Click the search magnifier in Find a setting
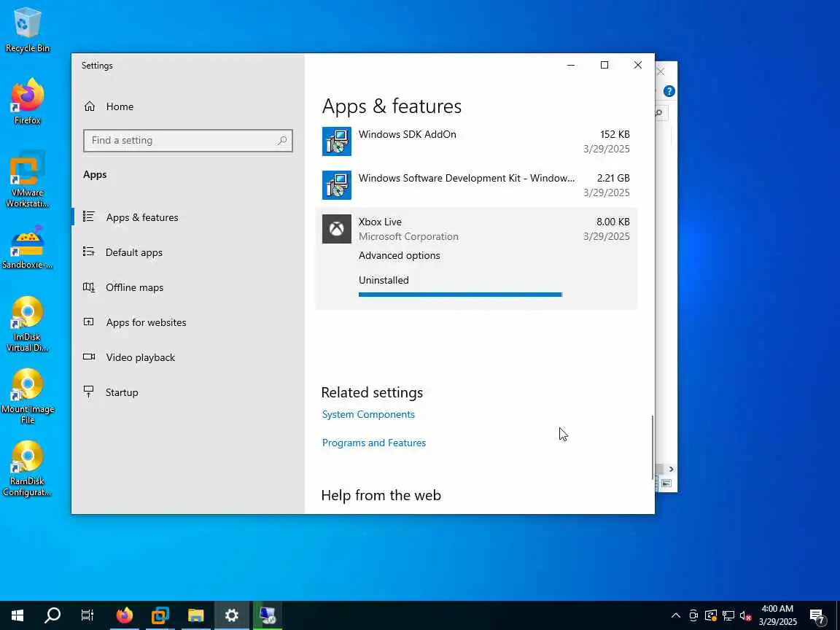The height and width of the screenshot is (630, 840). coord(281,140)
